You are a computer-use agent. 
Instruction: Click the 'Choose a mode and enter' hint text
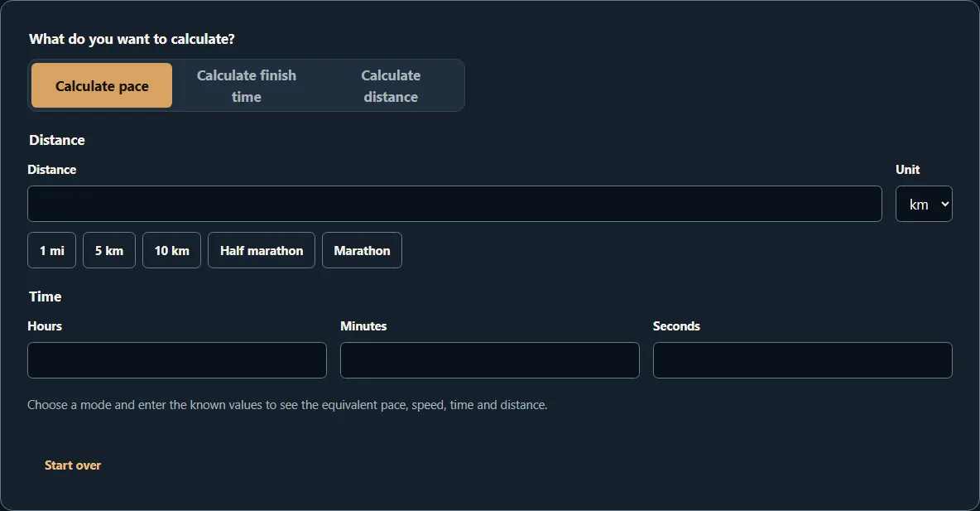click(287, 405)
